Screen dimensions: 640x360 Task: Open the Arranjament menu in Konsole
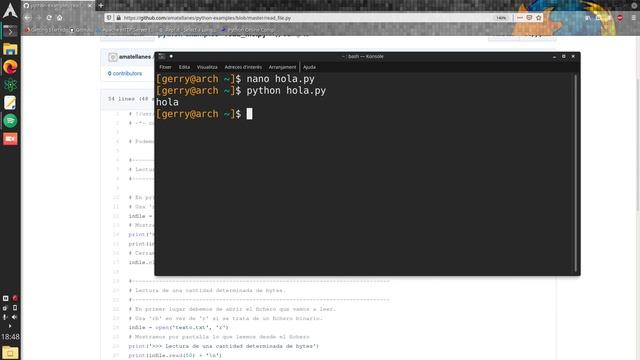[282, 67]
